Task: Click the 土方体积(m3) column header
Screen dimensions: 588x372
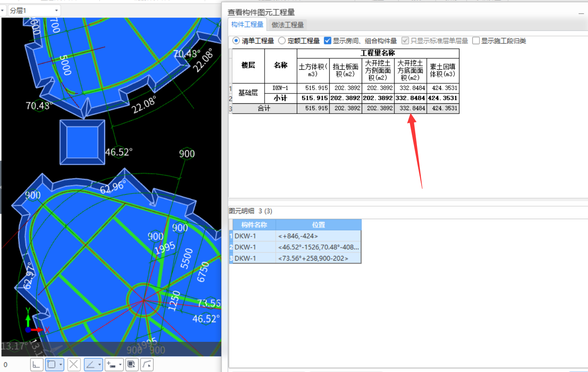Action: (313, 71)
